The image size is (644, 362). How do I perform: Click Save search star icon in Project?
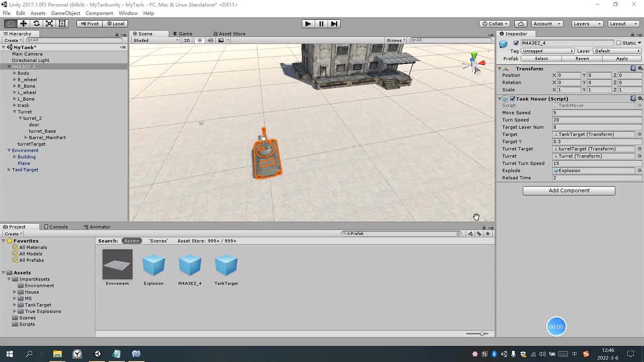click(488, 234)
